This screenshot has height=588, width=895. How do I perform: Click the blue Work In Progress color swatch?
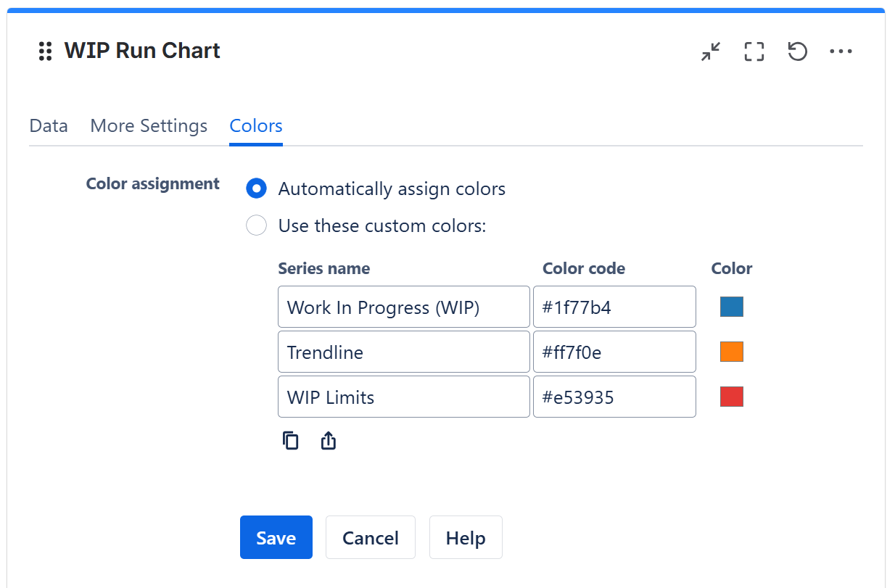pyautogui.click(x=731, y=307)
